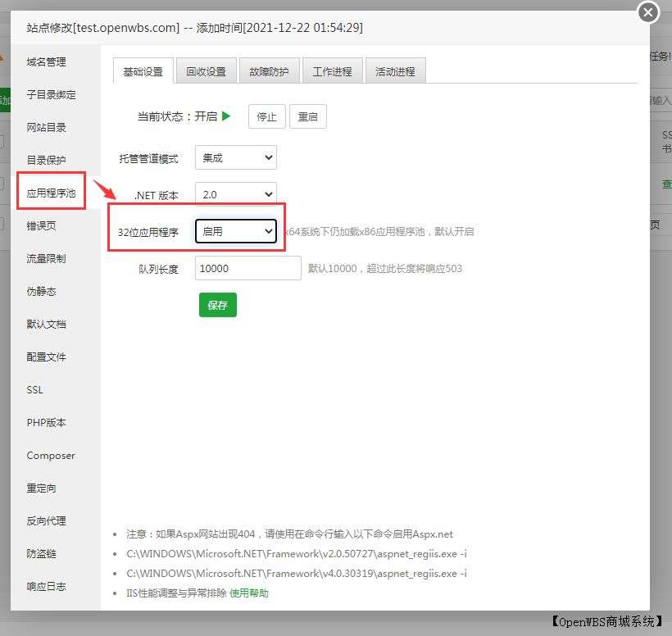
Task: Click the 队列长度 input field
Action: 246,268
